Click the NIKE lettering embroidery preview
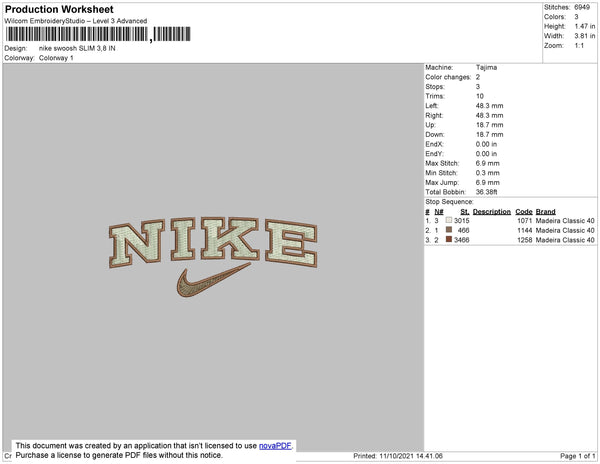Viewport: 600px width, 464px height. pos(213,242)
